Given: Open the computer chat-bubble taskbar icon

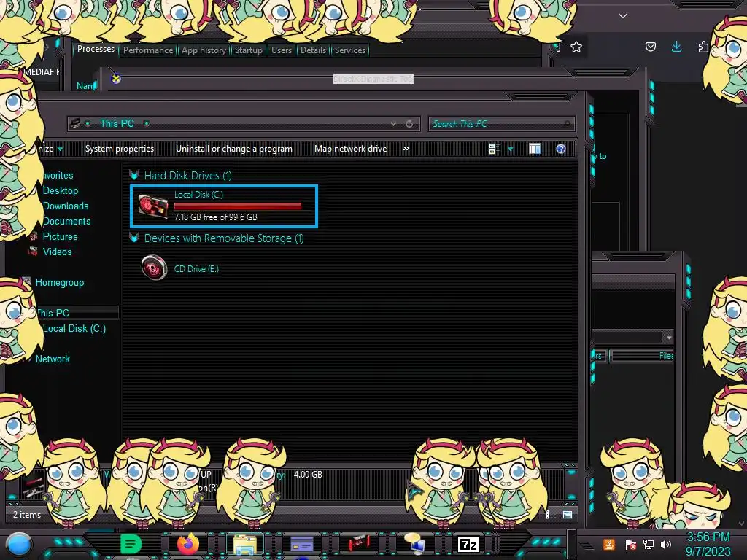Looking at the screenshot, I should [x=415, y=544].
